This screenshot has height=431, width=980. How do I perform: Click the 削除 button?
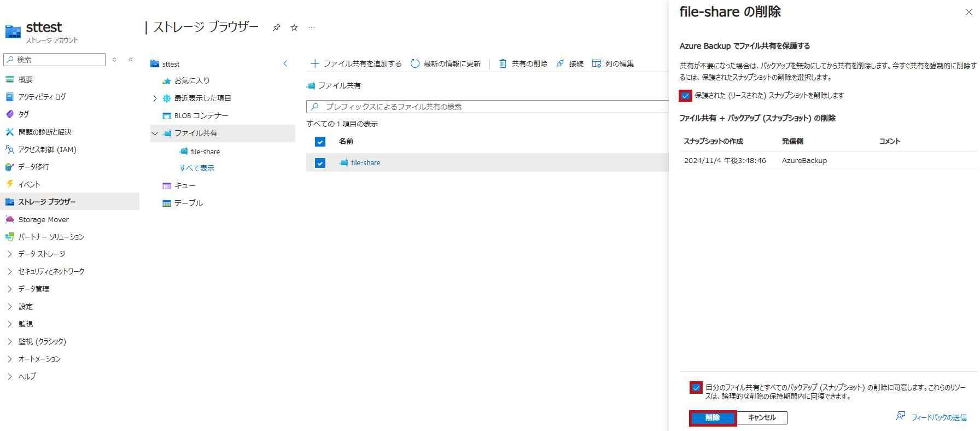713,418
